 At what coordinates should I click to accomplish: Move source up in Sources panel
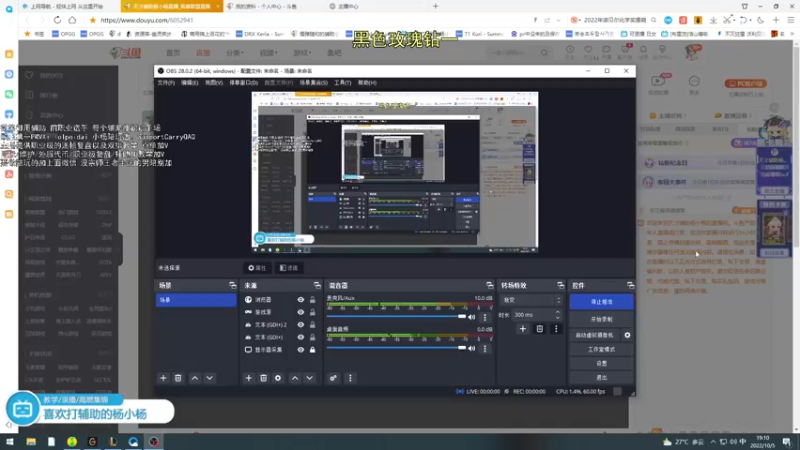[295, 378]
